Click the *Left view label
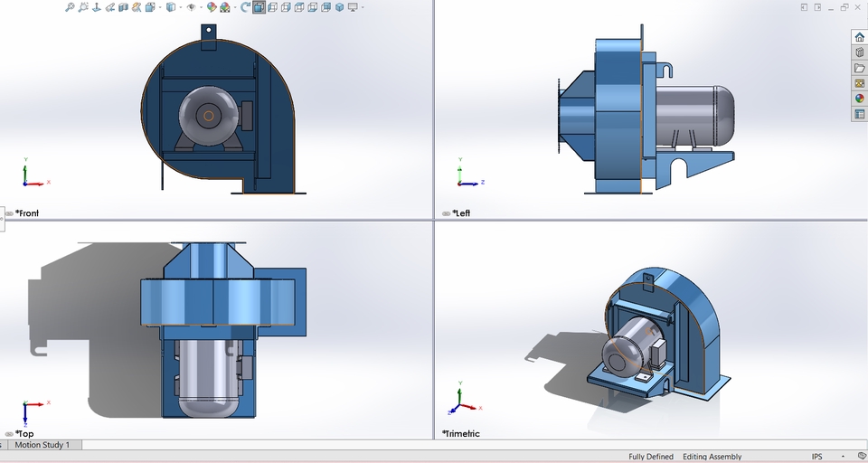 coord(461,213)
